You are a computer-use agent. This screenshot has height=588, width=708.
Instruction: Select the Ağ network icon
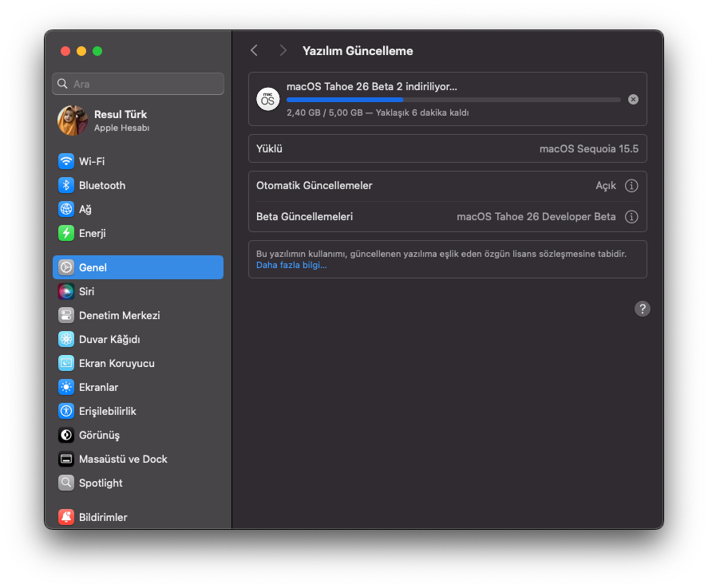tap(66, 209)
